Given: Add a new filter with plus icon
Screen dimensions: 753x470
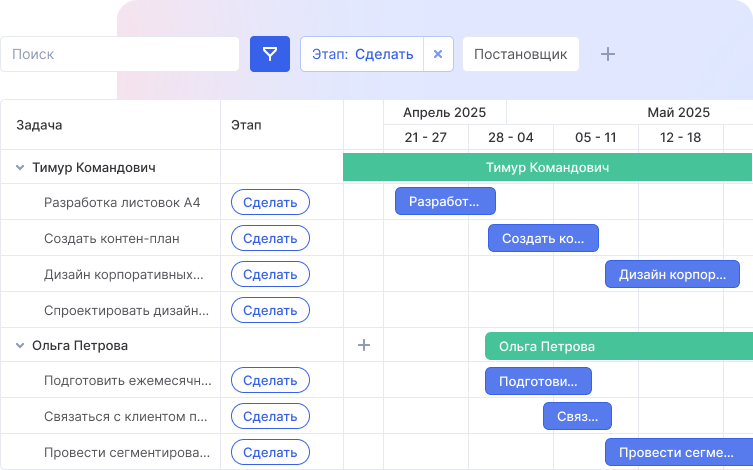Looking at the screenshot, I should [x=607, y=54].
